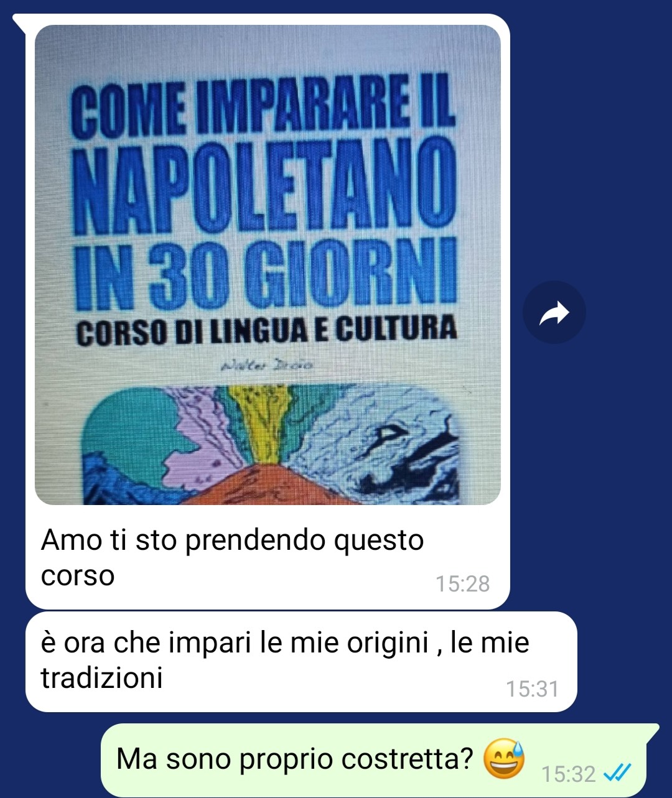The width and height of the screenshot is (672, 798).
Task: Click the 15:31 timestamp
Action: (x=532, y=689)
